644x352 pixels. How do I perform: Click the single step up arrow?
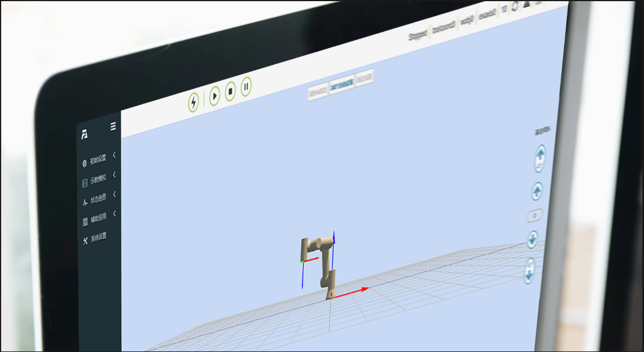tap(537, 191)
